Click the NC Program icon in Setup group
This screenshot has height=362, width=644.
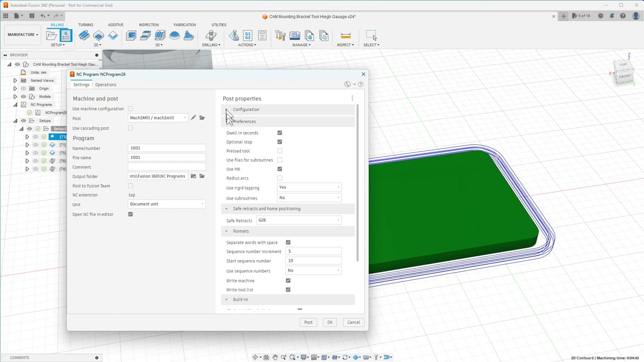pos(66,35)
